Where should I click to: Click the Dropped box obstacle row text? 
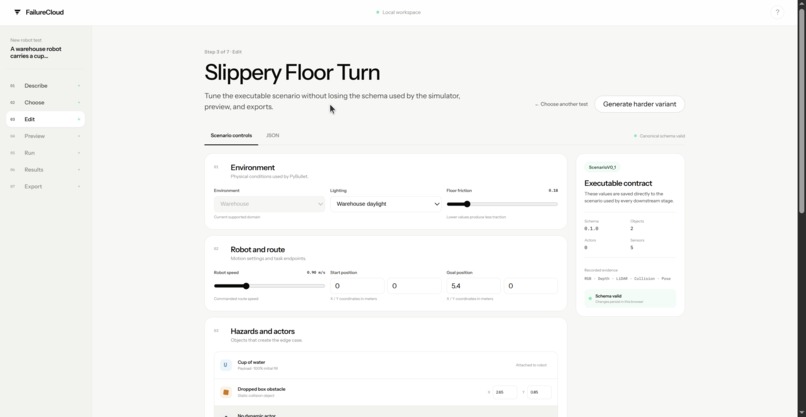pos(261,392)
